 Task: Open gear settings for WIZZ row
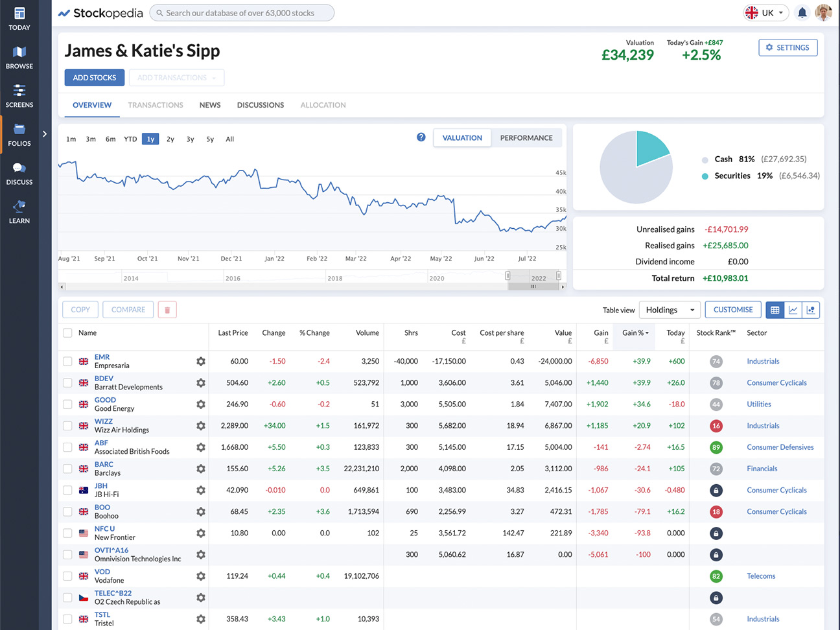(201, 426)
